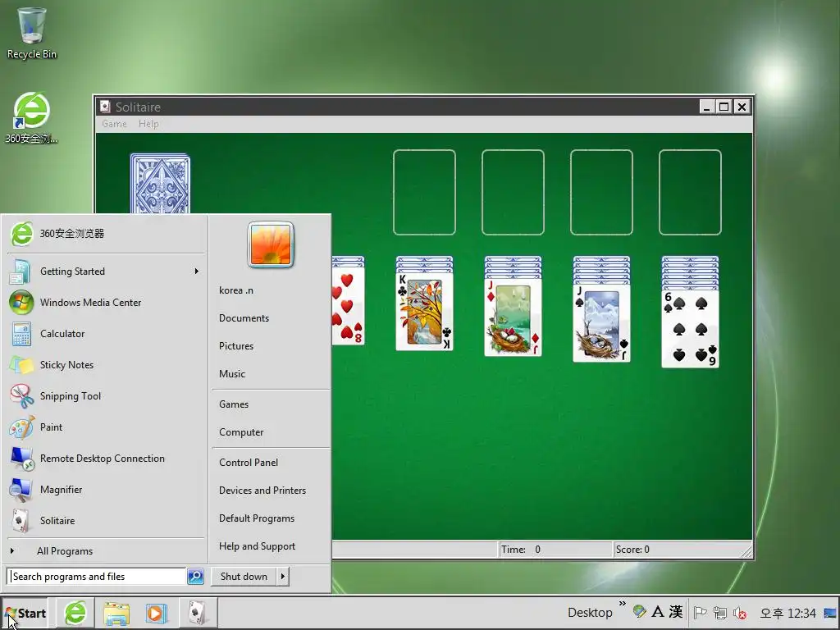Select the 6 of spades card
This screenshot has height=630, width=840.
pos(690,328)
